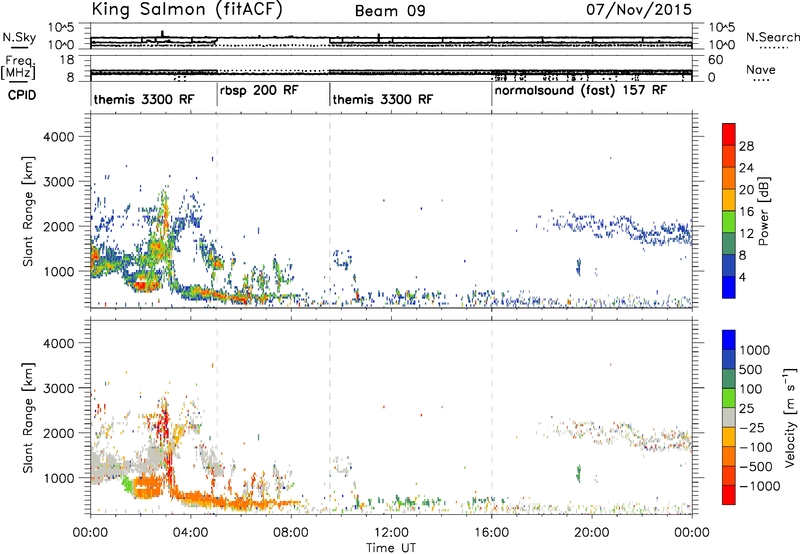Select the first themis 3300 RF segment
The width and height of the screenshot is (800, 554).
coord(144,99)
